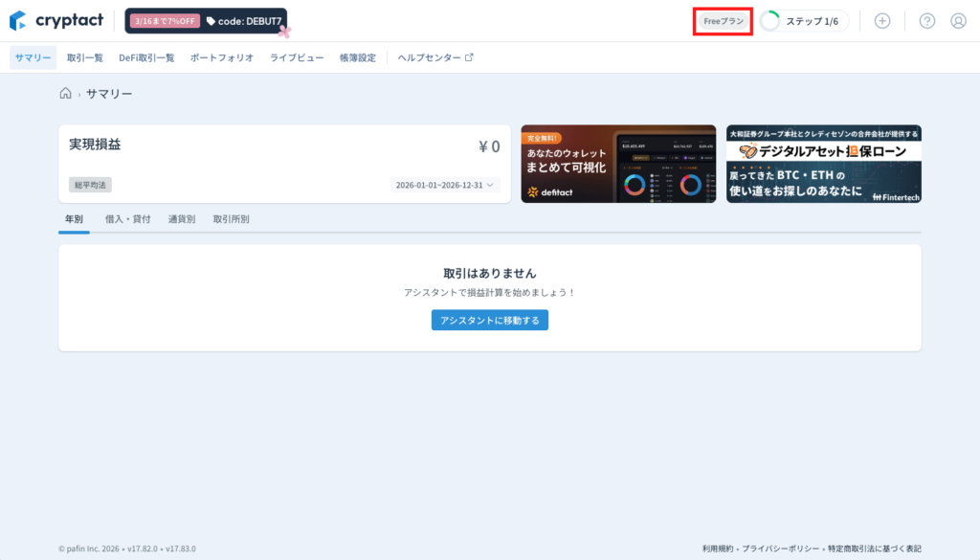Click the plus circle icon in header
The height and width of the screenshot is (560, 980).
point(882,21)
